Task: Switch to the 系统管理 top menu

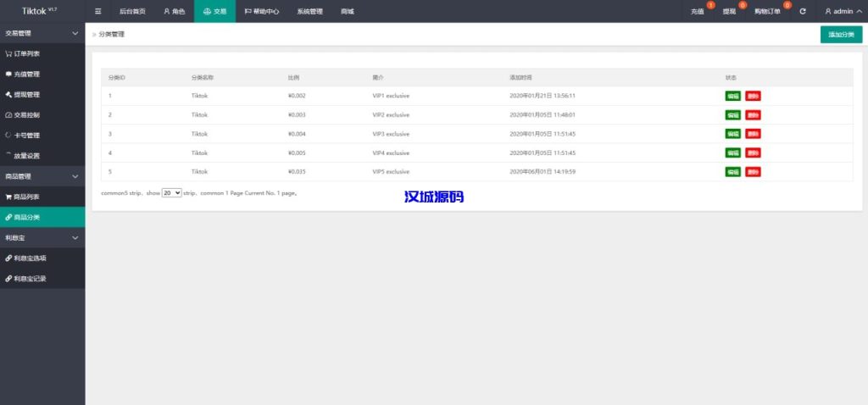Action: pos(309,12)
